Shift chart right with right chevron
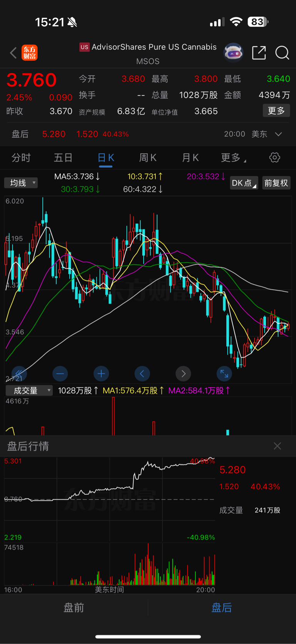This screenshot has height=644, width=296. 183,374
